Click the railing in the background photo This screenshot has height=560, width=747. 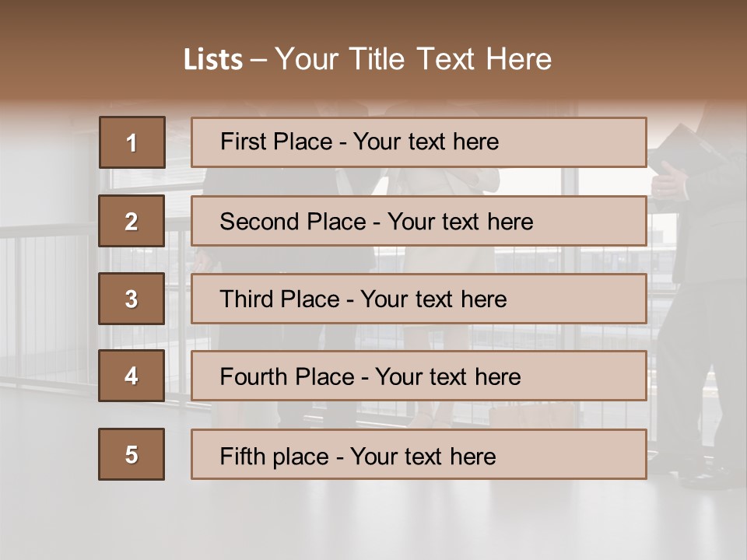(47, 296)
